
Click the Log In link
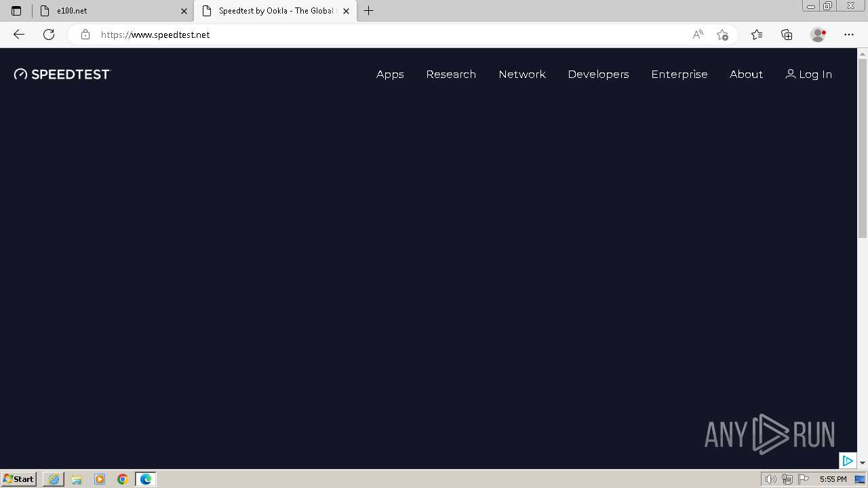[x=808, y=75]
